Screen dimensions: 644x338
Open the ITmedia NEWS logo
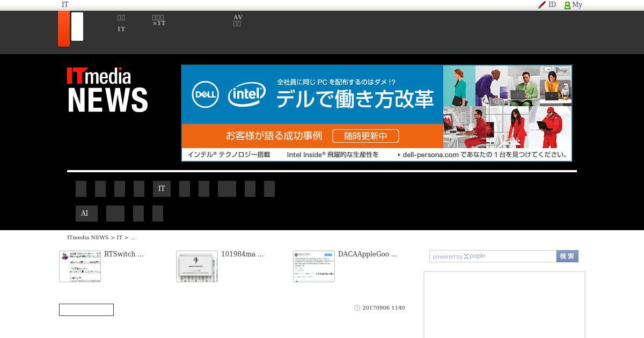point(107,90)
